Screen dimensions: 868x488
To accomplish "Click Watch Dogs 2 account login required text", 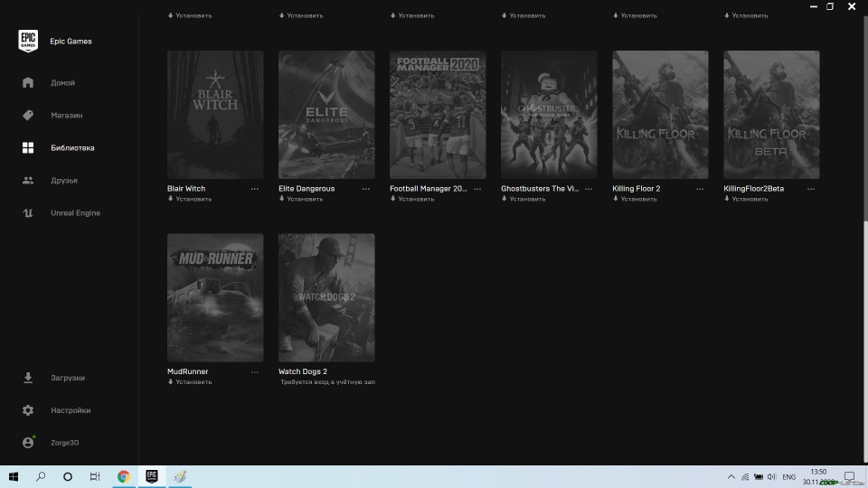I will [x=327, y=382].
